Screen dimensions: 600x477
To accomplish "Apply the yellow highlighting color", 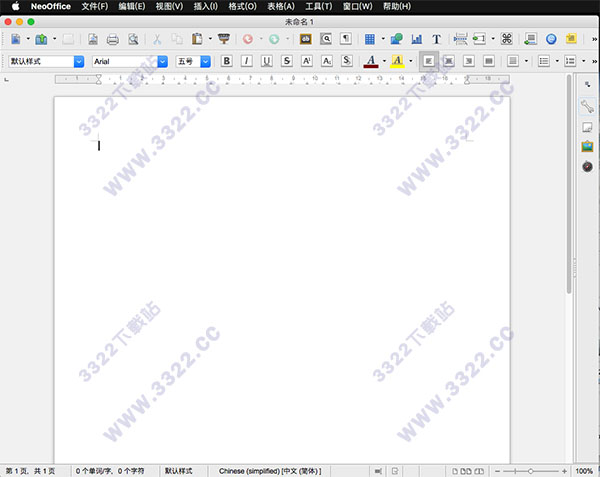I will coord(397,61).
